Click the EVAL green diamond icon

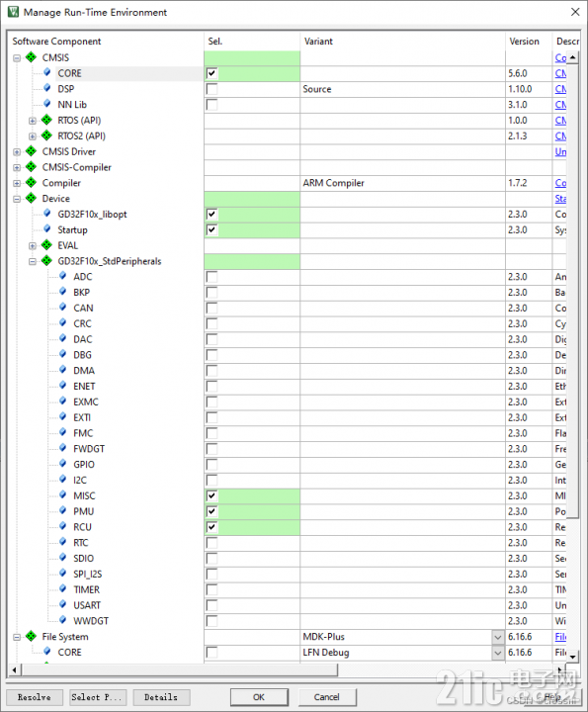coord(46,245)
